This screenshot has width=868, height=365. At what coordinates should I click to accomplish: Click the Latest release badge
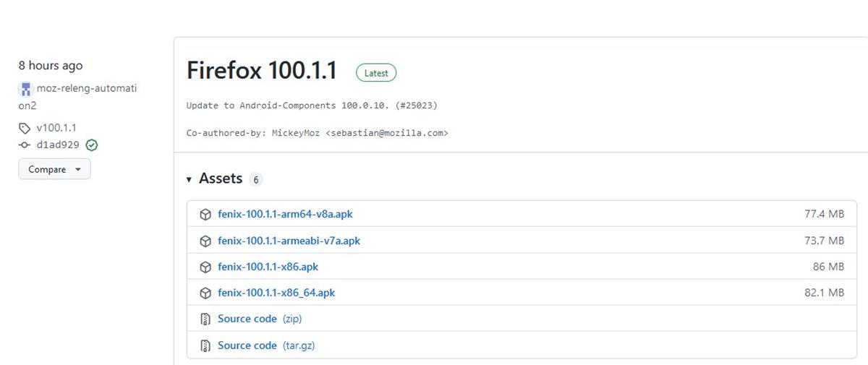click(x=376, y=73)
